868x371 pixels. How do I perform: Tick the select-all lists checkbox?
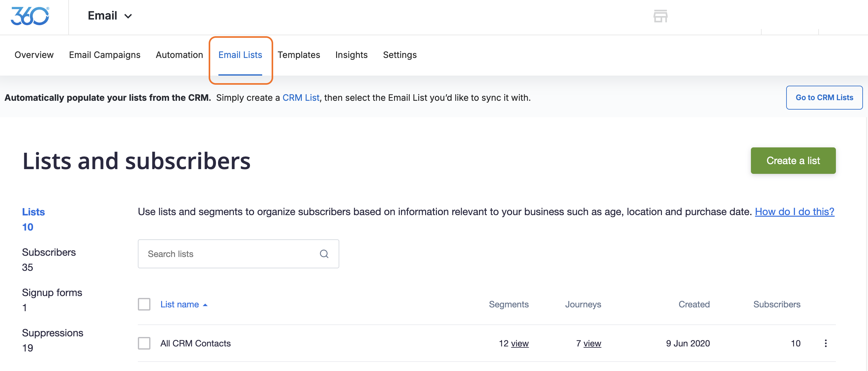144,304
